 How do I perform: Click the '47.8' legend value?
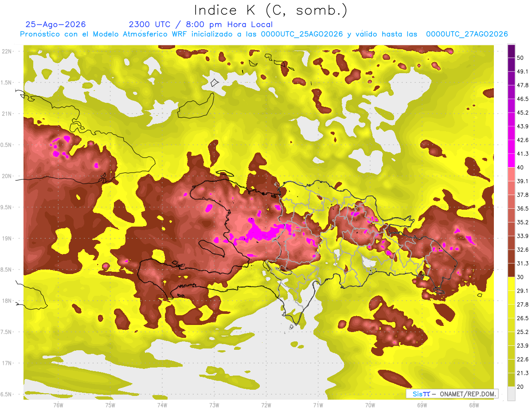pos(523,85)
